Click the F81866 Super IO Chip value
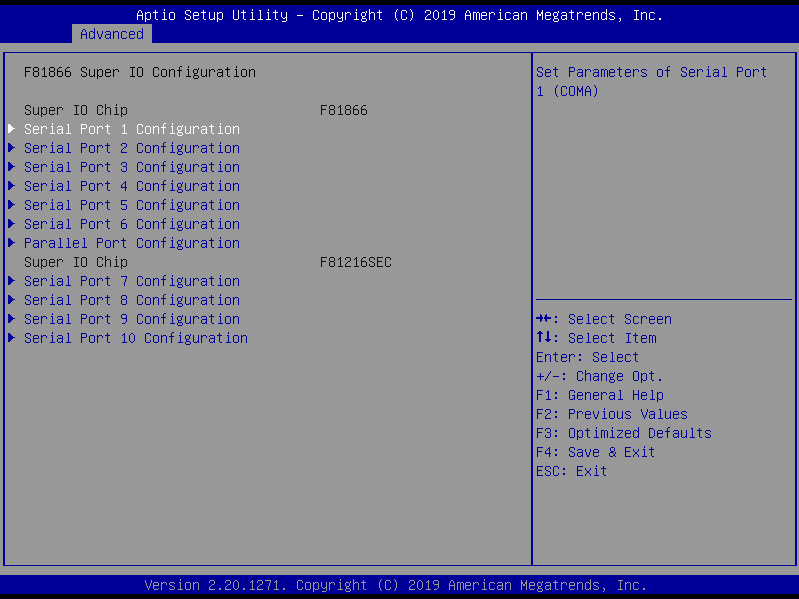This screenshot has height=599, width=799. click(x=343, y=110)
